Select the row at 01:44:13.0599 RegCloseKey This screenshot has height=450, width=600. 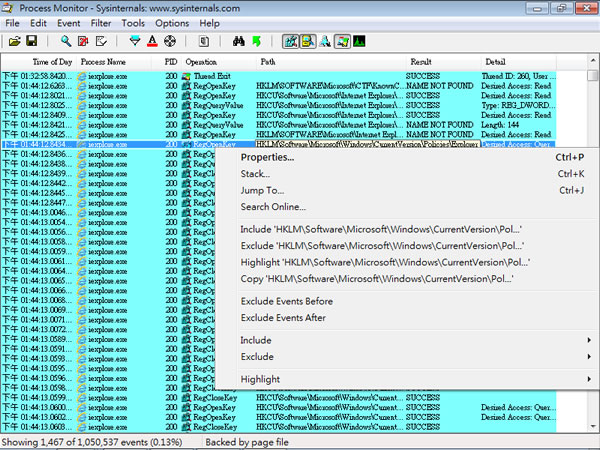pyautogui.click(x=279, y=398)
